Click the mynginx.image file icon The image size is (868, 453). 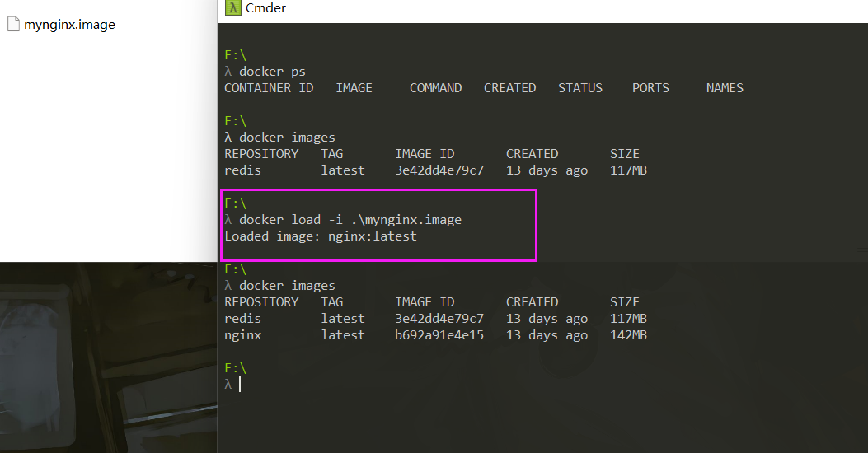pos(13,25)
